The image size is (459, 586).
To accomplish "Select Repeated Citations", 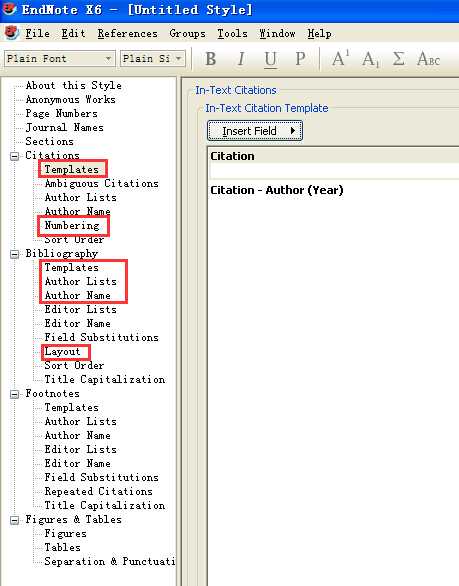I will click(98, 492).
